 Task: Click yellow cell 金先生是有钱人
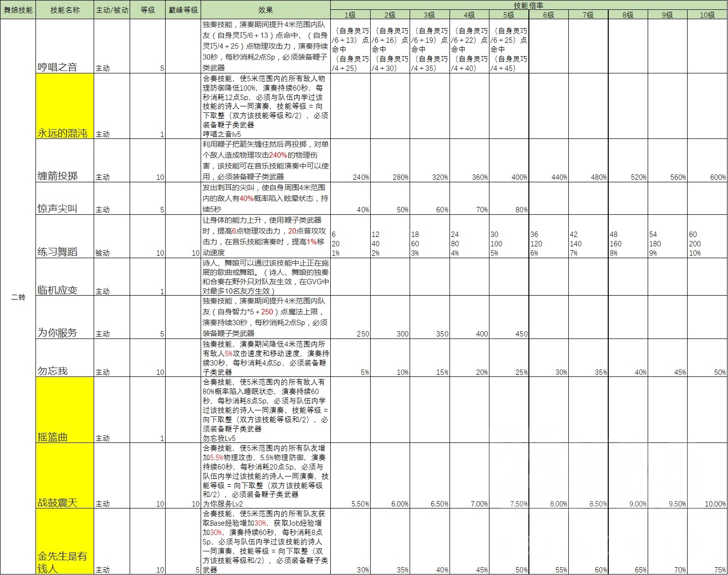65,541
